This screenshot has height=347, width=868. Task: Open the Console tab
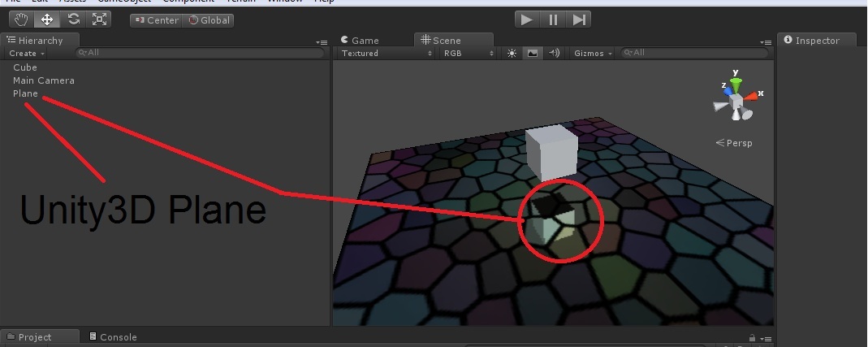(113, 337)
